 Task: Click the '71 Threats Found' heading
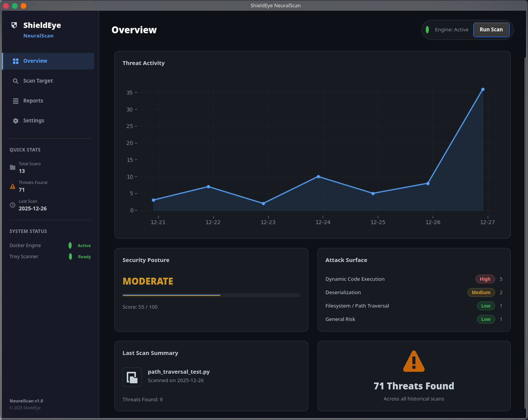click(x=414, y=386)
